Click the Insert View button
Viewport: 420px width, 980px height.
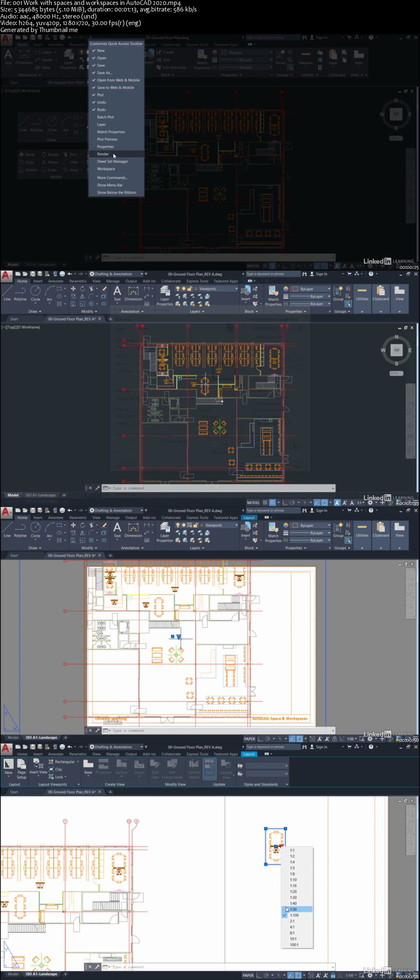pos(38,767)
